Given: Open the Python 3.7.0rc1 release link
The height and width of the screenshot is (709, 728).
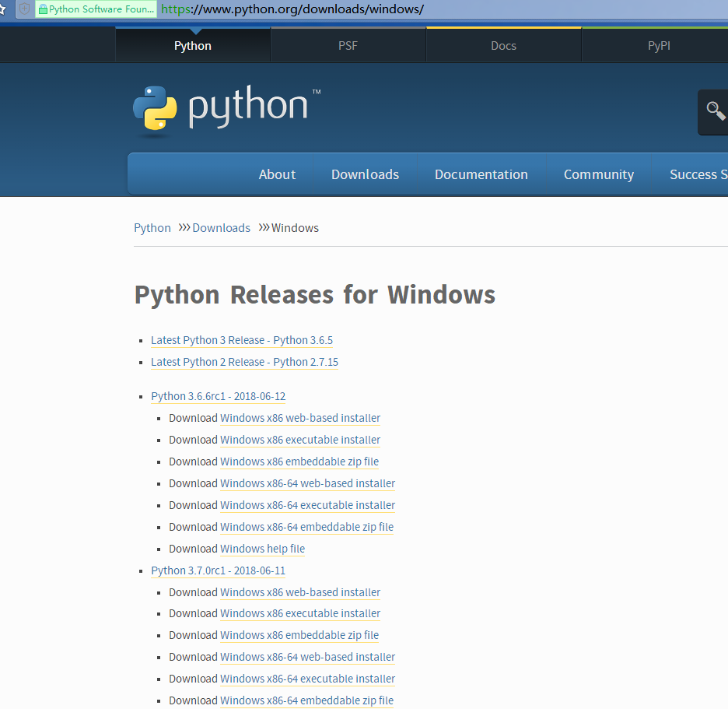Looking at the screenshot, I should (x=218, y=570).
